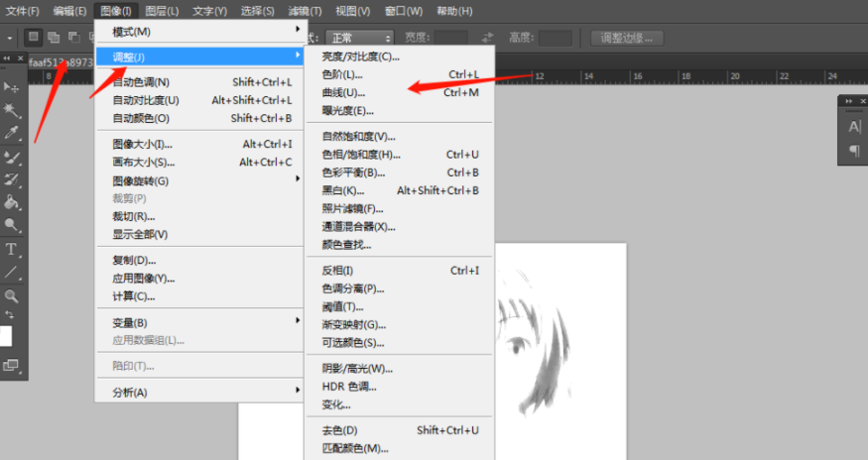This screenshot has height=460, width=868.
Task: Select the Move tool
Action: (x=11, y=87)
